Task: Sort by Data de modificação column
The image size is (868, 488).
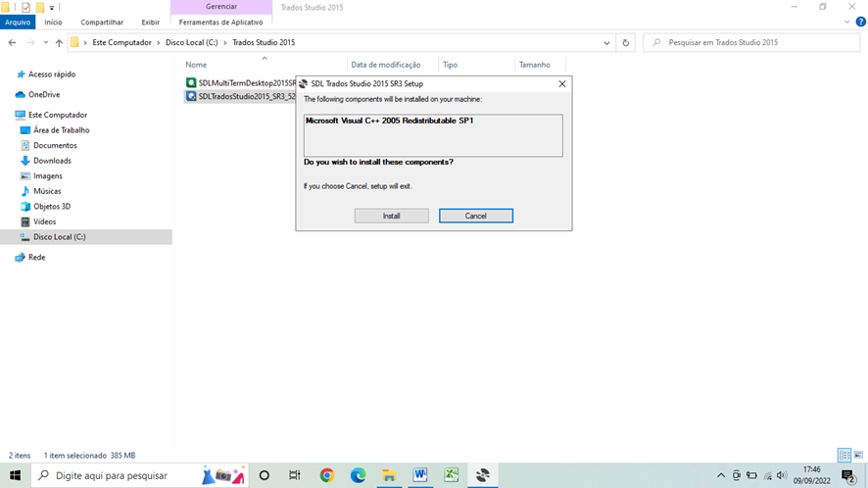Action: 386,65
